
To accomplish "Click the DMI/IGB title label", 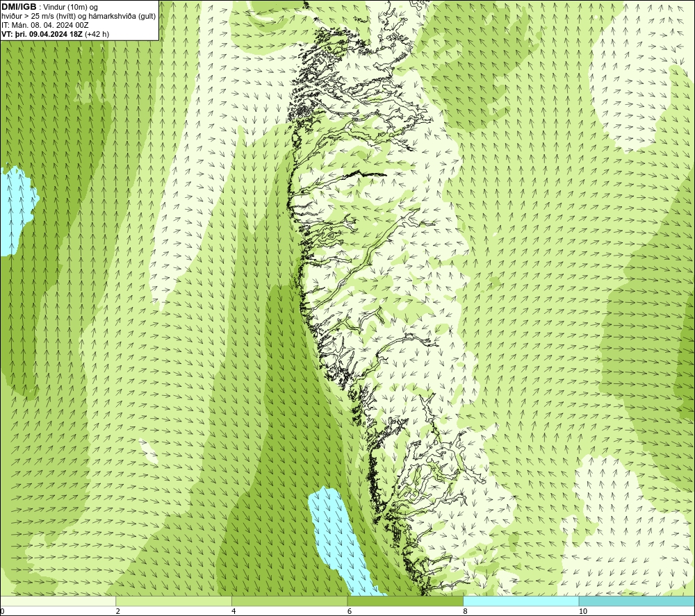I will coord(19,7).
